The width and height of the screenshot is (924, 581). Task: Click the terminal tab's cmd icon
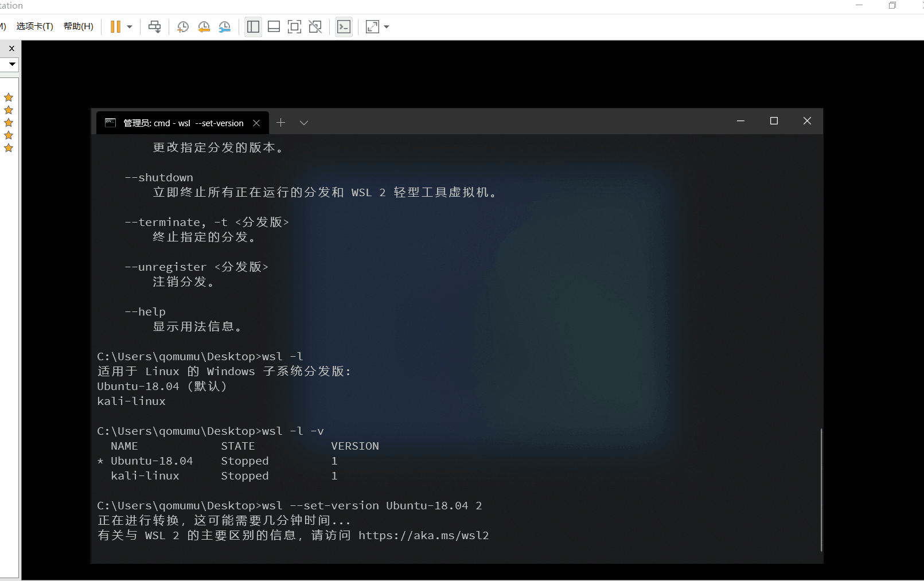tap(110, 123)
